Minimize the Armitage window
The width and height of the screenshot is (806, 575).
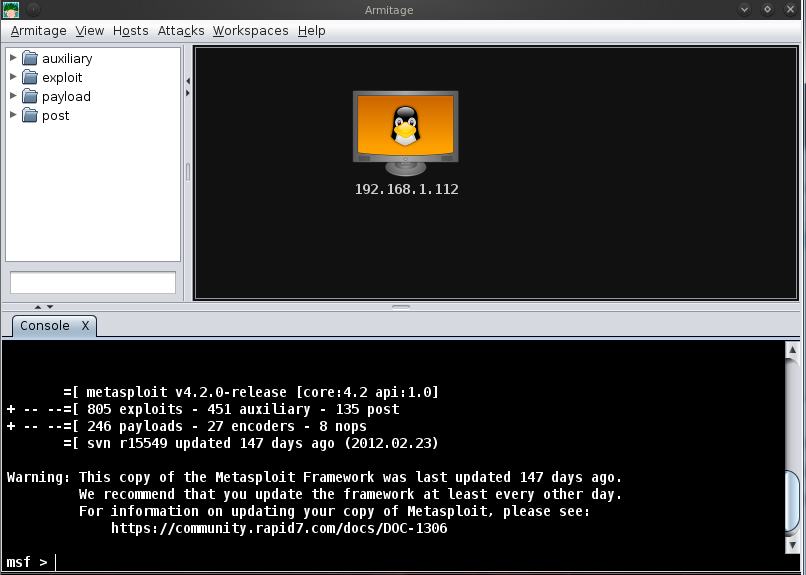click(744, 9)
